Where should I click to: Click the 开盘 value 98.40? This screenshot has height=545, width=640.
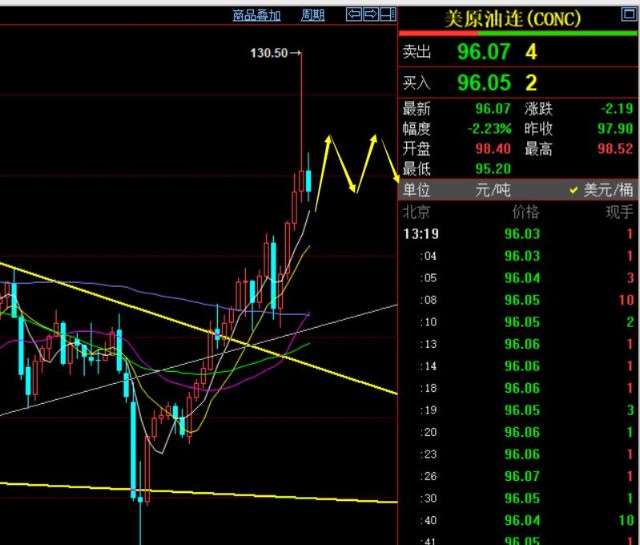pyautogui.click(x=494, y=149)
